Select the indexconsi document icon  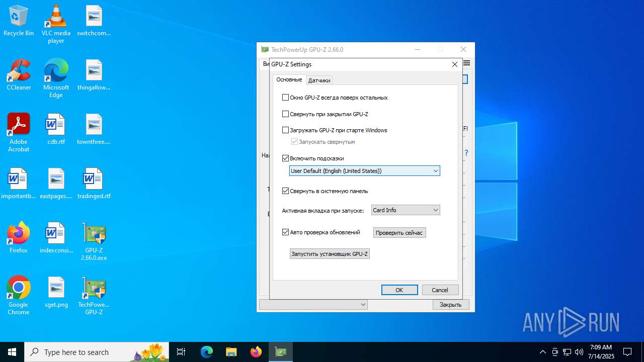click(56, 238)
